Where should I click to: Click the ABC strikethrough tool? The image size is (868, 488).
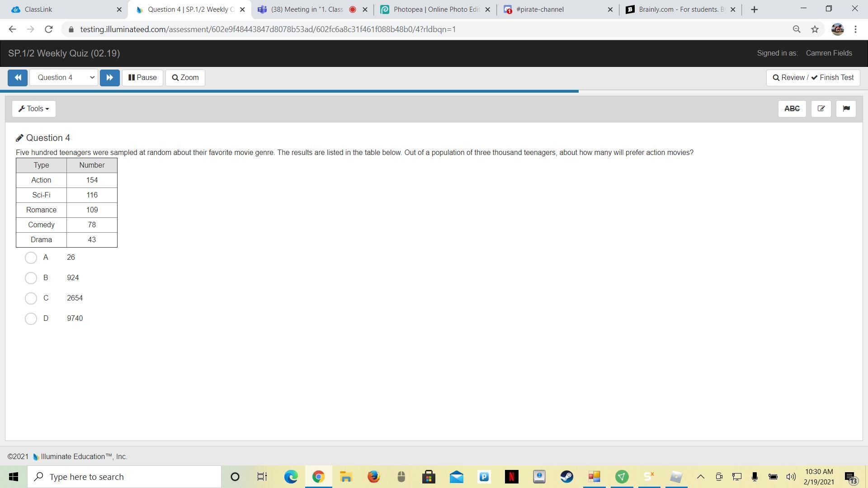(x=792, y=109)
